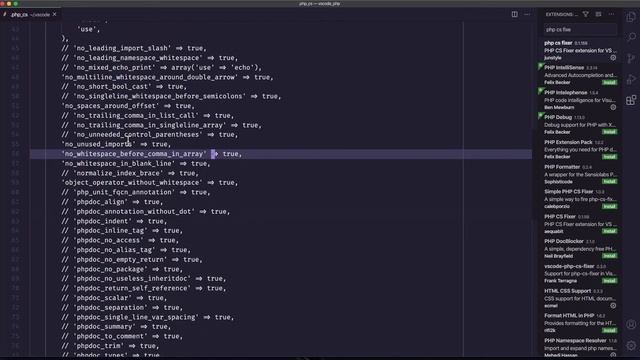640x360 pixels.
Task: Click the 'phpdoc_align' commented line
Action: tap(112, 202)
